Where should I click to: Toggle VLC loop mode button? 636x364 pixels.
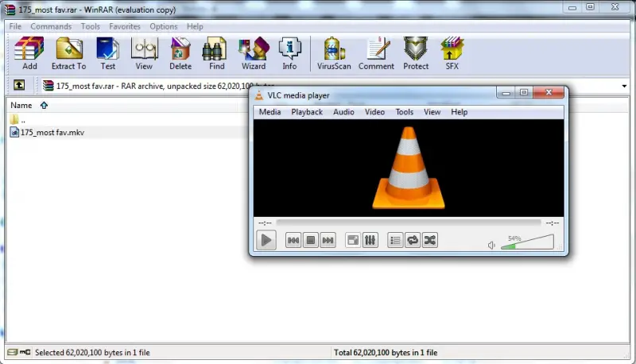coord(413,240)
